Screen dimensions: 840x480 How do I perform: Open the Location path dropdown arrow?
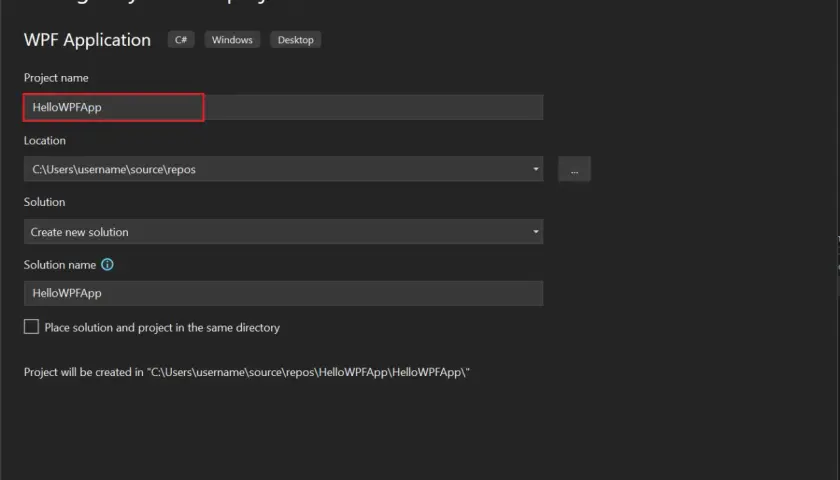point(535,169)
